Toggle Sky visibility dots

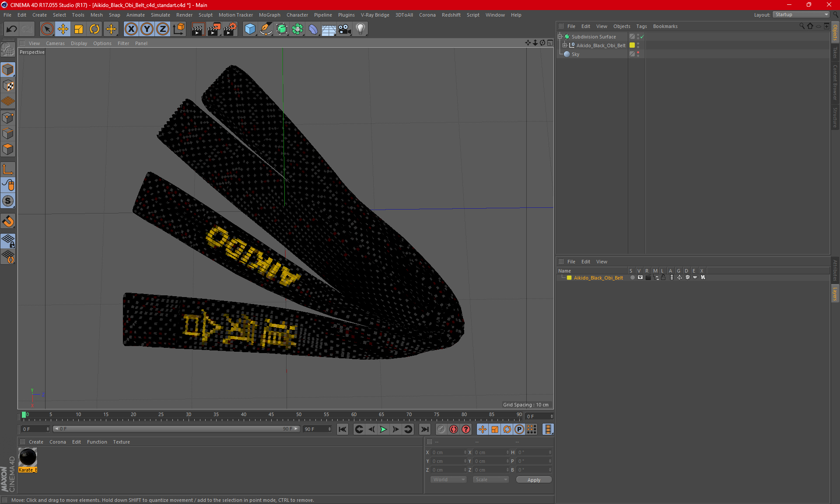click(638, 54)
